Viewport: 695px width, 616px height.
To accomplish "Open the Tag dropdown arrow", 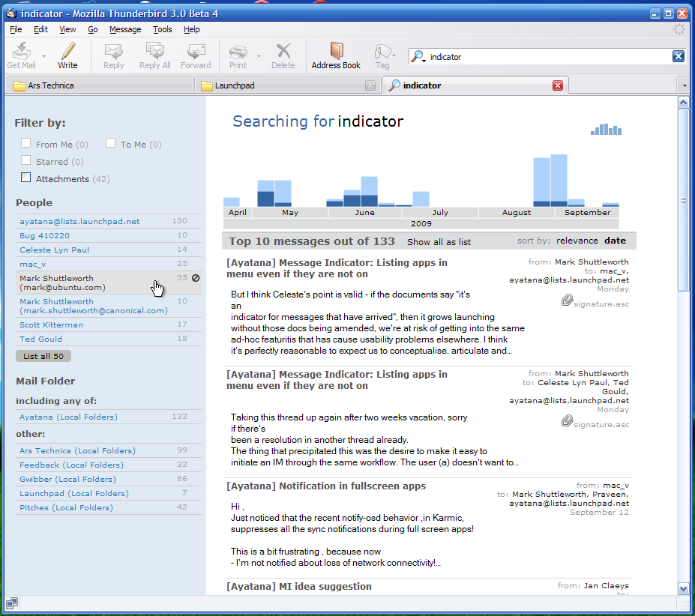I will (394, 55).
